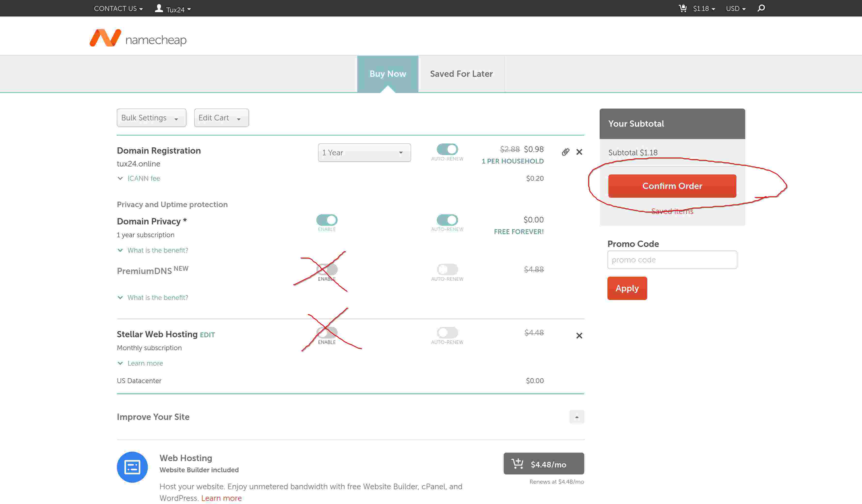The width and height of the screenshot is (862, 504).
Task: Click Learn more link under Web Hosting
Action: (221, 498)
